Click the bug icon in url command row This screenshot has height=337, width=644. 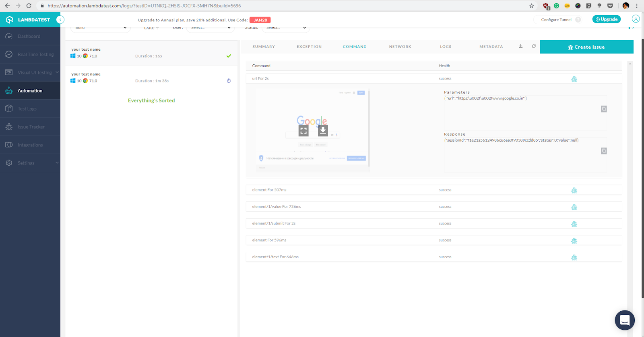point(574,79)
